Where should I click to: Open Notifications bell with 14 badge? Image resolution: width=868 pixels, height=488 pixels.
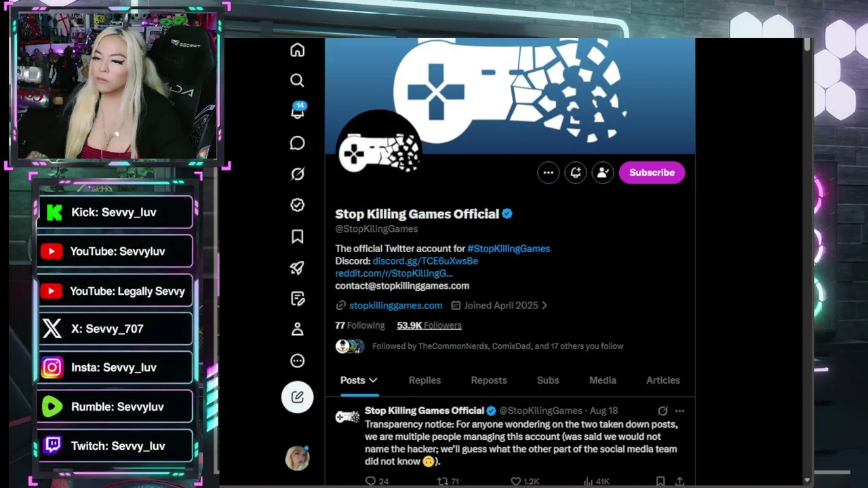298,110
